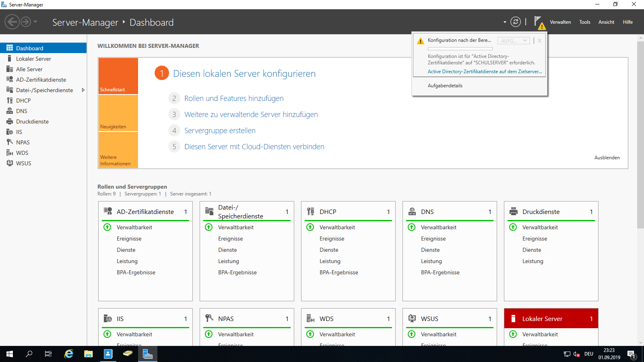Select the Neuigkeiten orange tile

[118, 113]
